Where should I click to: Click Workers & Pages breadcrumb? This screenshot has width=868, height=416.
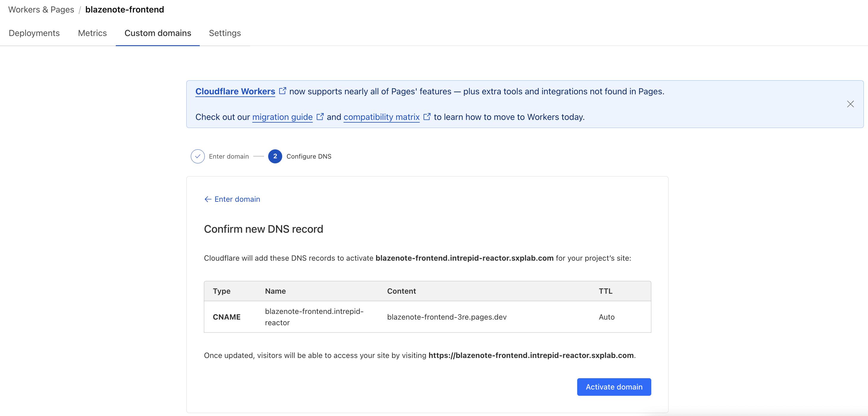coord(41,10)
